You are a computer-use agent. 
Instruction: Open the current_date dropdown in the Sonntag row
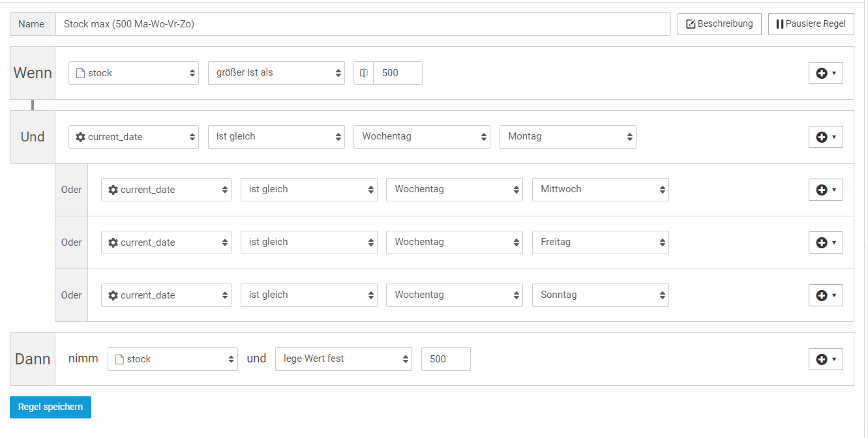point(166,295)
